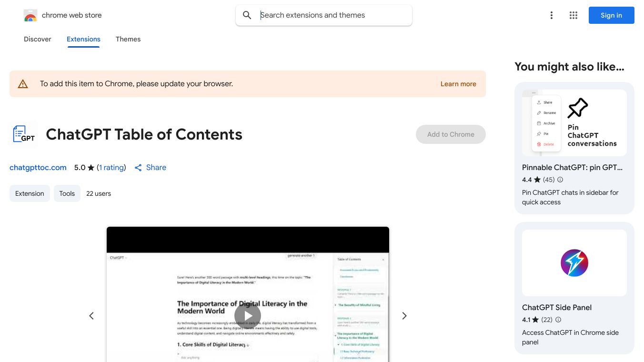644x362 pixels.
Task: Open the more options three-dot menu
Action: (x=552, y=15)
